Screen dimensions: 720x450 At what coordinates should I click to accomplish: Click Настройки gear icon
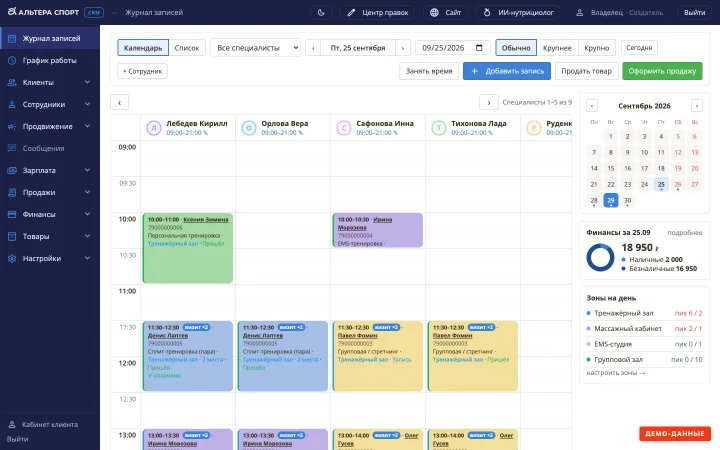(12, 259)
